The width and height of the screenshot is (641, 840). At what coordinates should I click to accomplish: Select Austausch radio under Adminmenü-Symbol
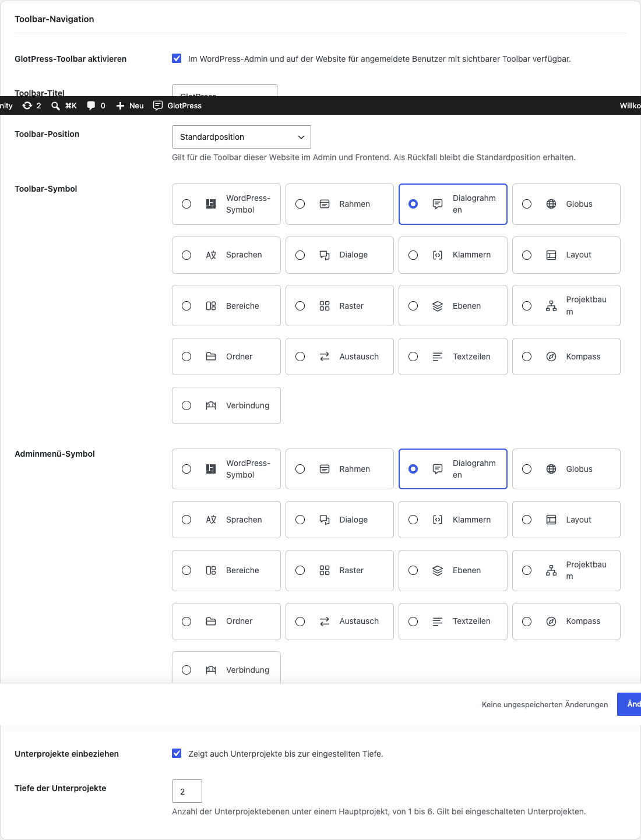point(300,622)
